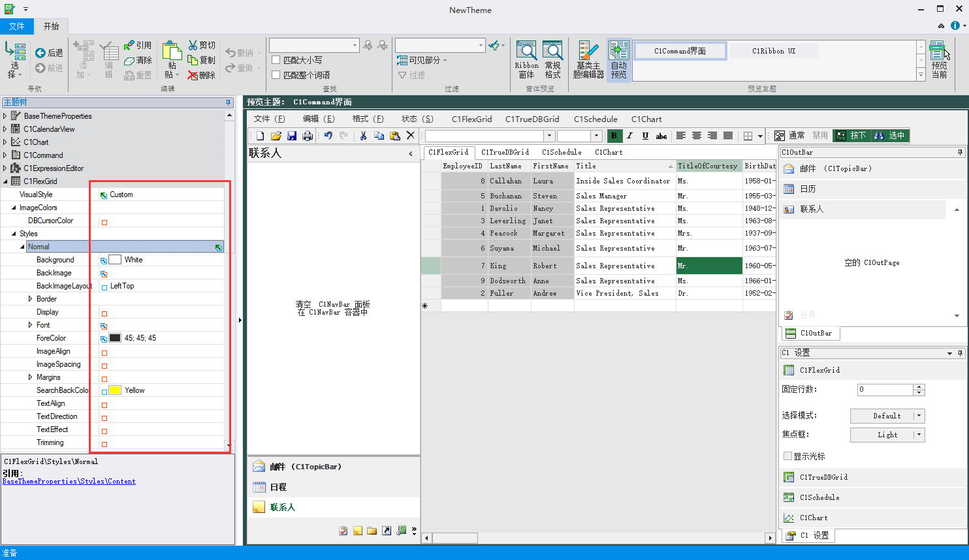Click X delete icon in preview toolbar
The height and width of the screenshot is (560, 969).
point(410,136)
